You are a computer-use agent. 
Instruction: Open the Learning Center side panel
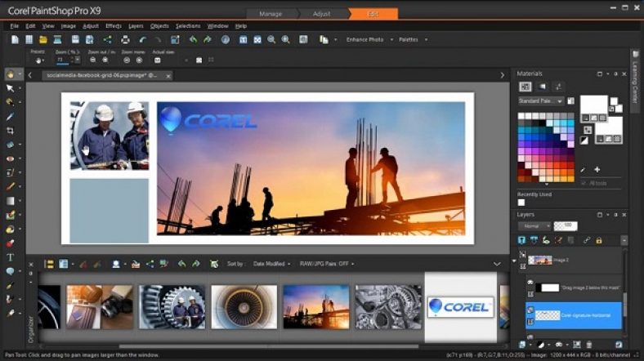pos(636,82)
